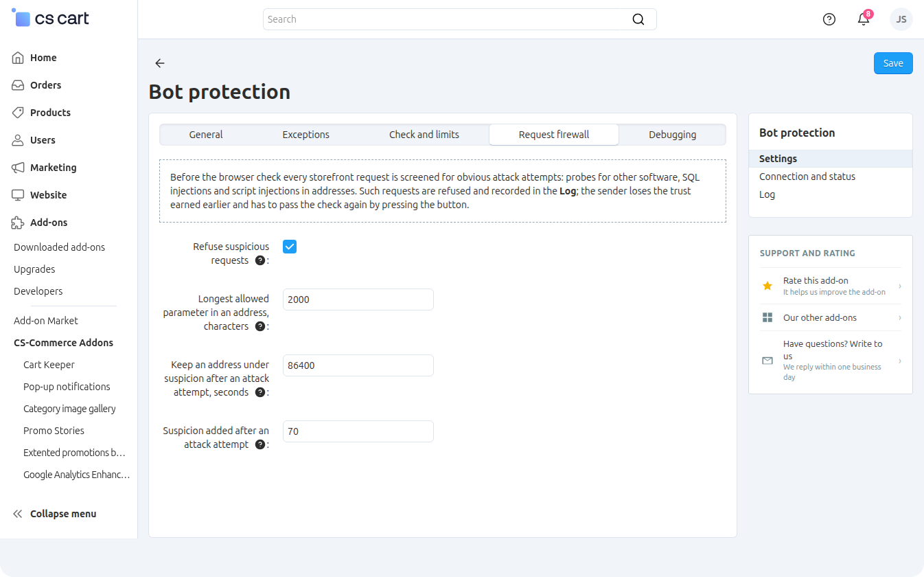
Task: Click the Website monitor icon
Action: tap(19, 195)
